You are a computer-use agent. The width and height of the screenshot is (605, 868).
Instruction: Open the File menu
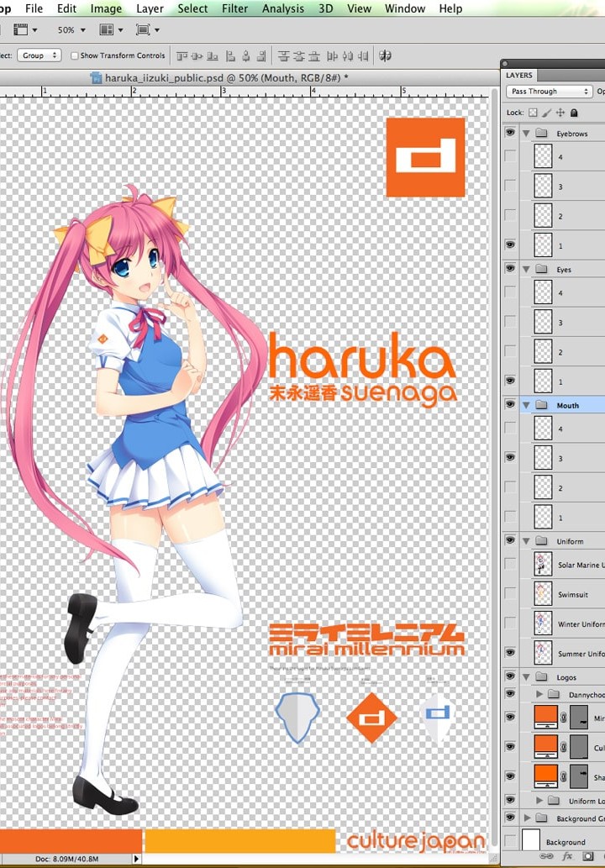coord(34,8)
